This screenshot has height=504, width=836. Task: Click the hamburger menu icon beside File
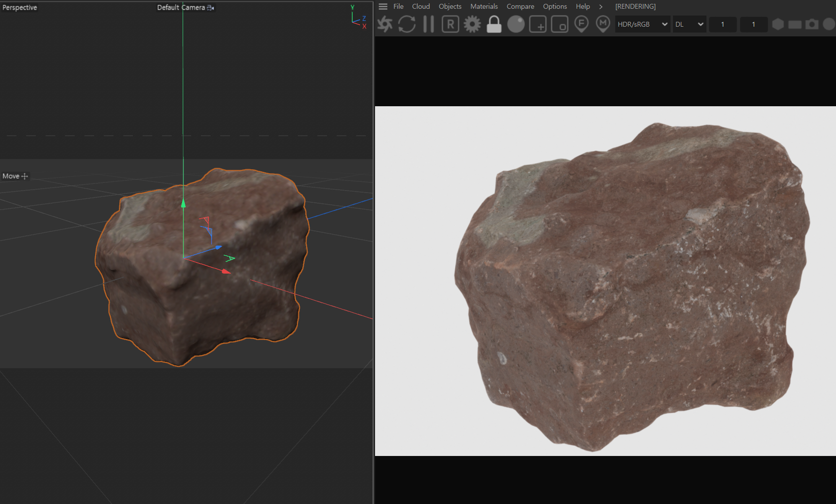(x=383, y=6)
